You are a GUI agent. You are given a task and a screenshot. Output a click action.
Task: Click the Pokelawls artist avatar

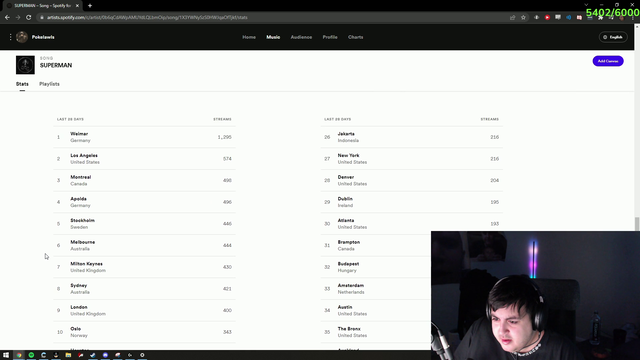coord(22,37)
